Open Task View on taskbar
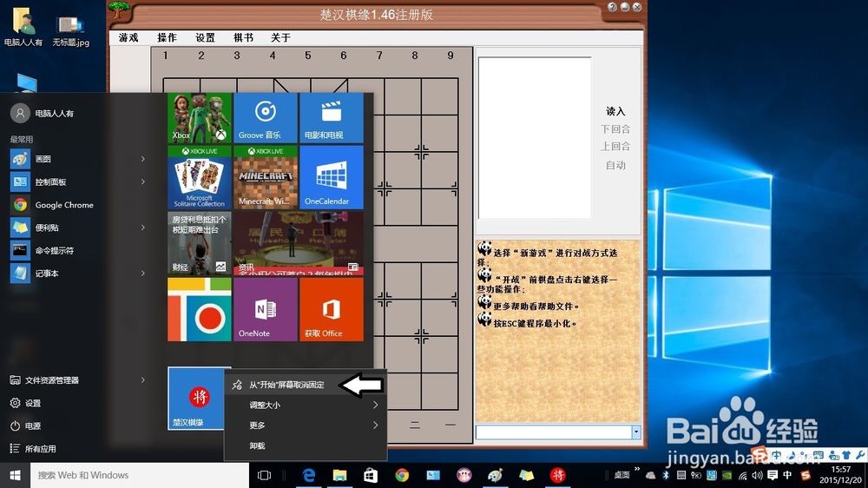 (265, 475)
